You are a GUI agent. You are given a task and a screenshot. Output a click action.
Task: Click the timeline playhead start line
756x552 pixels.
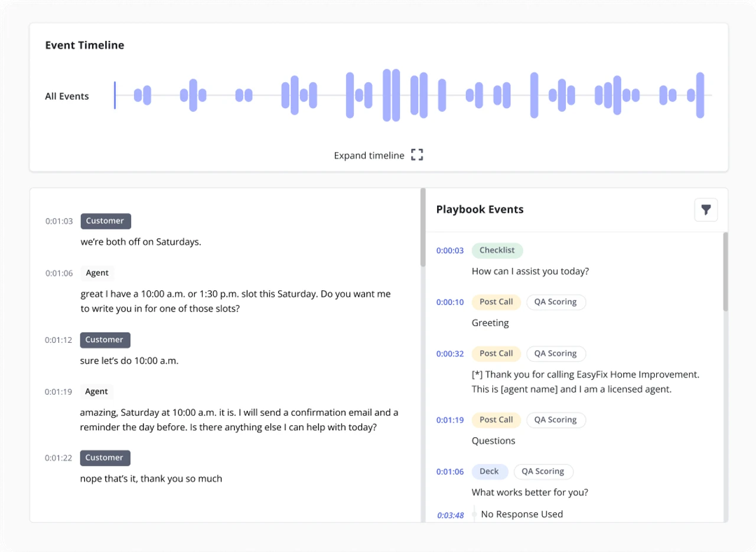point(115,95)
